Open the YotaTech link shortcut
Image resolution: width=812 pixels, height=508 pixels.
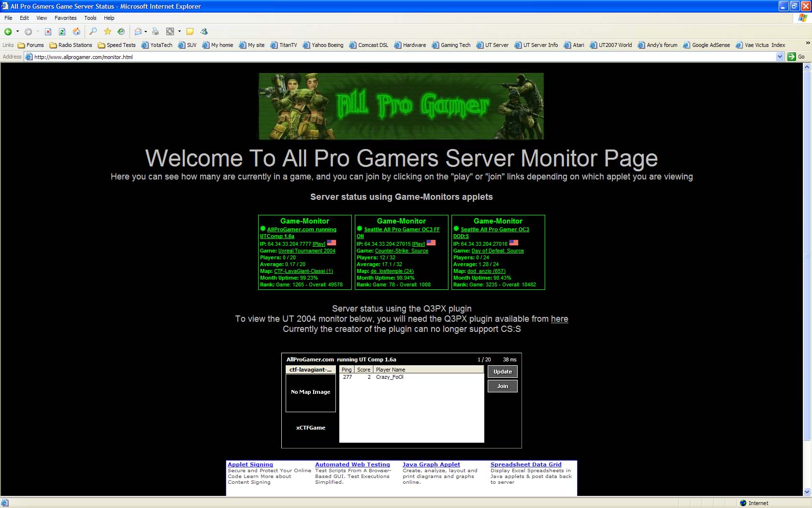pos(157,45)
